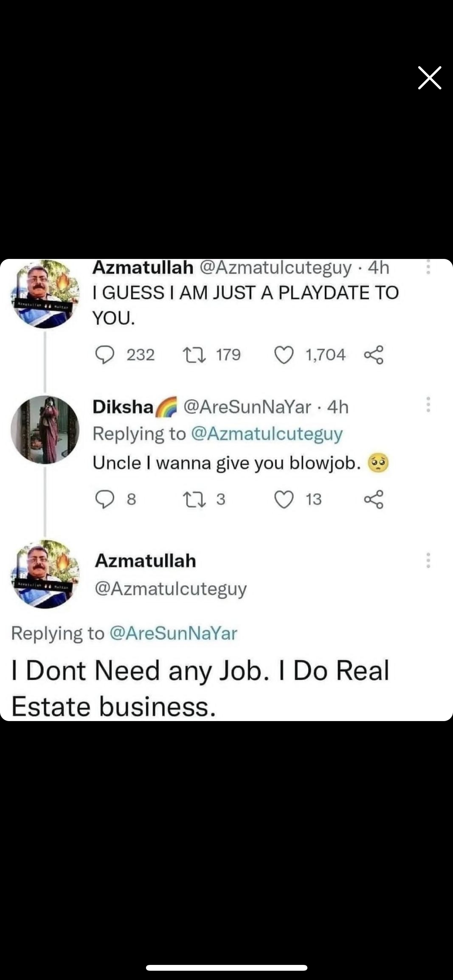Screen dimensions: 453x980
Task: Tap the home indicator bar
Action: click(x=226, y=968)
